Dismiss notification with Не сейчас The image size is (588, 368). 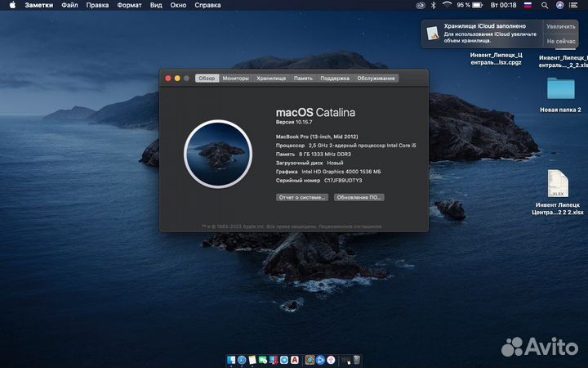560,41
